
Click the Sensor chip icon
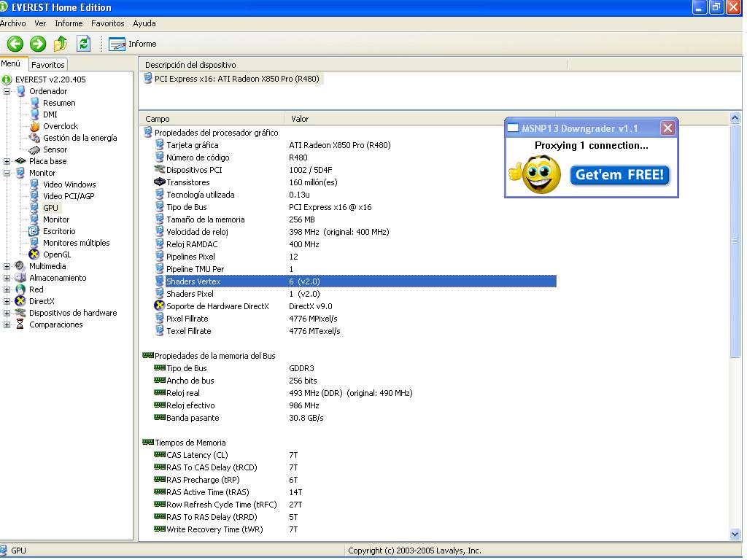34,150
